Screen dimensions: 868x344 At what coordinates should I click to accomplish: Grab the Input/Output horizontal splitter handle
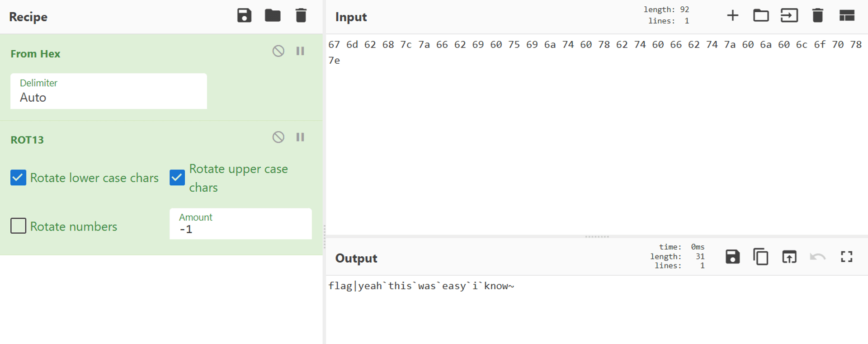coord(597,236)
